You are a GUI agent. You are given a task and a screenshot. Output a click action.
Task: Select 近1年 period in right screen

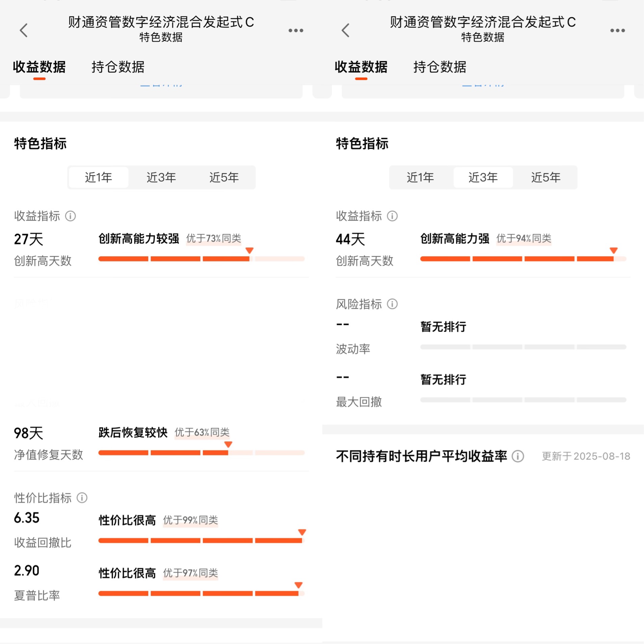pos(420,177)
